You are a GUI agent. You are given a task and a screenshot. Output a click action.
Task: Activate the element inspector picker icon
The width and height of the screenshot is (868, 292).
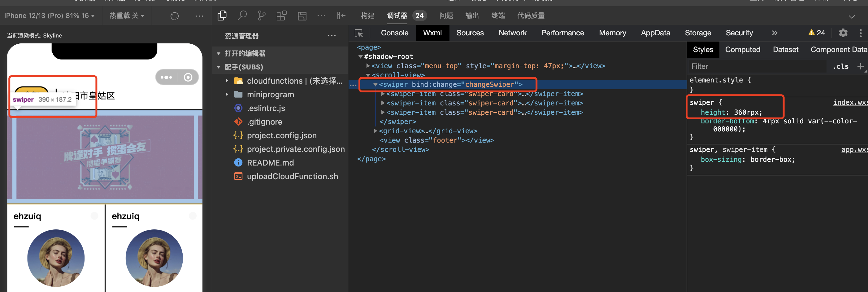[x=359, y=33]
